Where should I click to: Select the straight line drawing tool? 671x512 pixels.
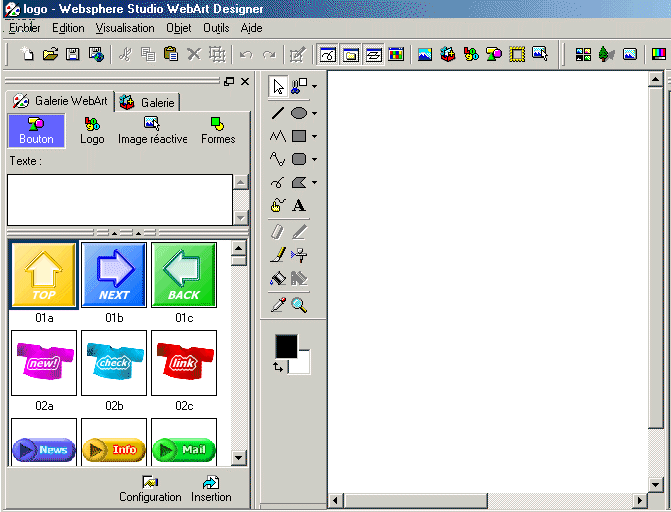277,113
